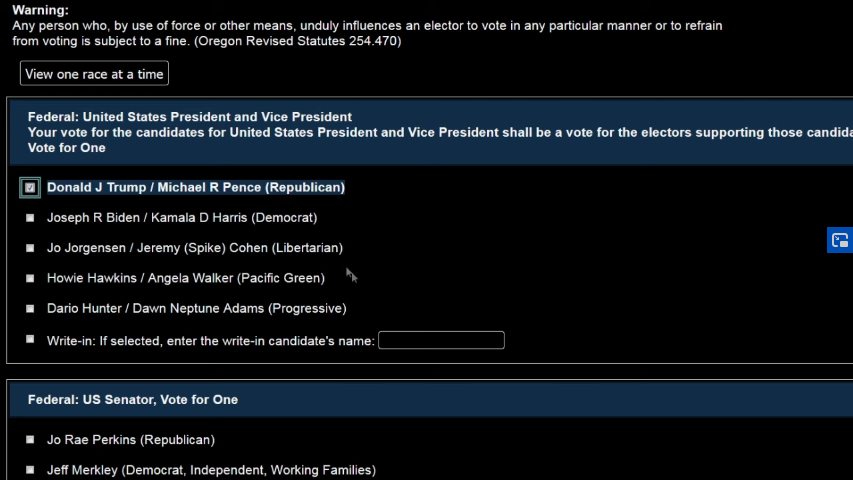The height and width of the screenshot is (480, 853).
Task: Click the write-in candidate name field
Action: coord(441,340)
